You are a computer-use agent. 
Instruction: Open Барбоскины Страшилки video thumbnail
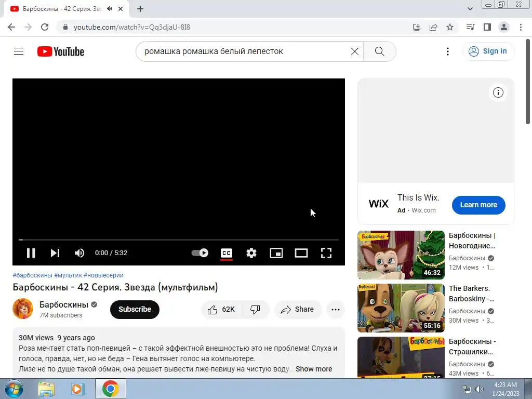(x=401, y=357)
